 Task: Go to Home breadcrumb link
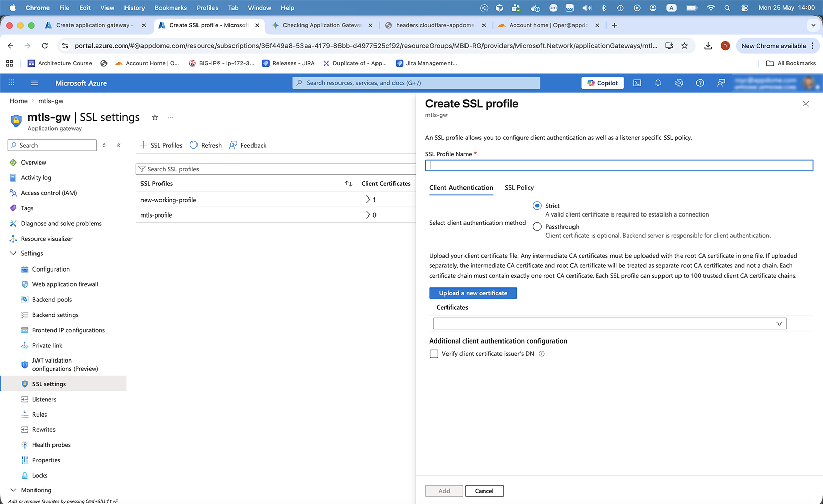tap(19, 101)
